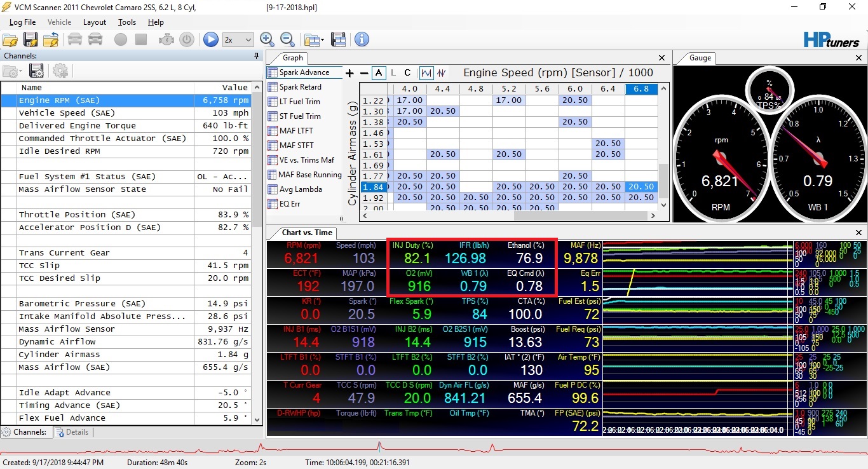Zoom in with the magnifier plus icon
The width and height of the screenshot is (868, 469).
pos(267,39)
